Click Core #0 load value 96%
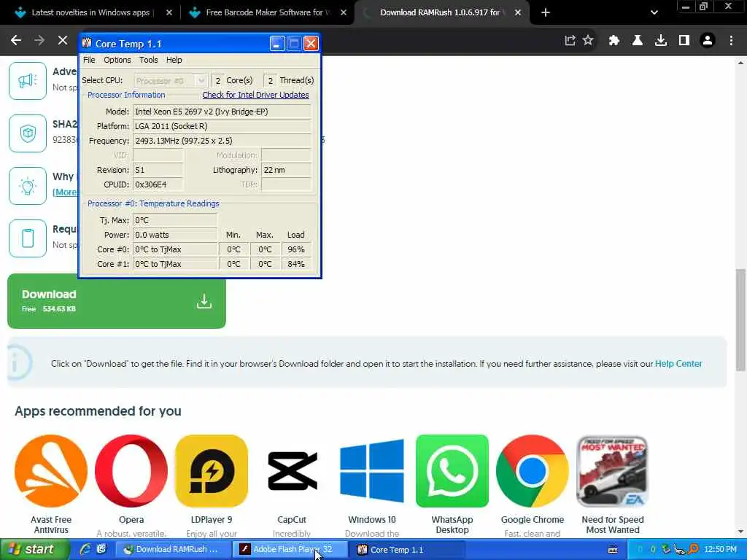Image resolution: width=747 pixels, height=560 pixels. (296, 249)
